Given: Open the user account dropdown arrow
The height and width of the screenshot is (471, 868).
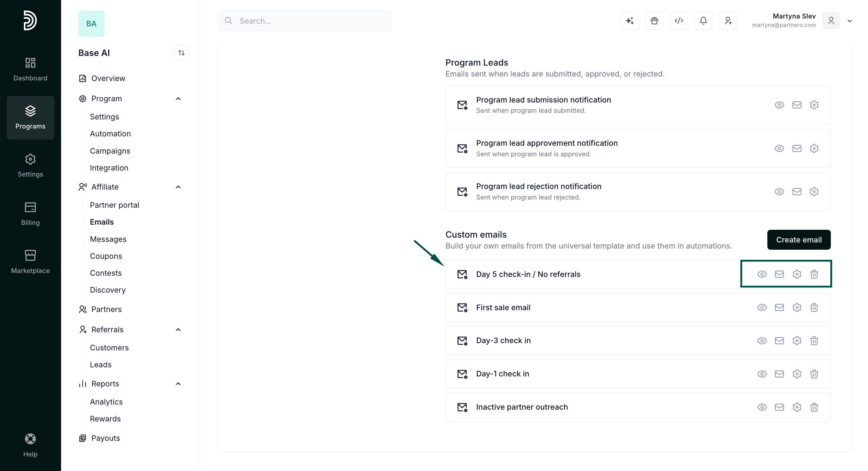Looking at the screenshot, I should pyautogui.click(x=850, y=21).
